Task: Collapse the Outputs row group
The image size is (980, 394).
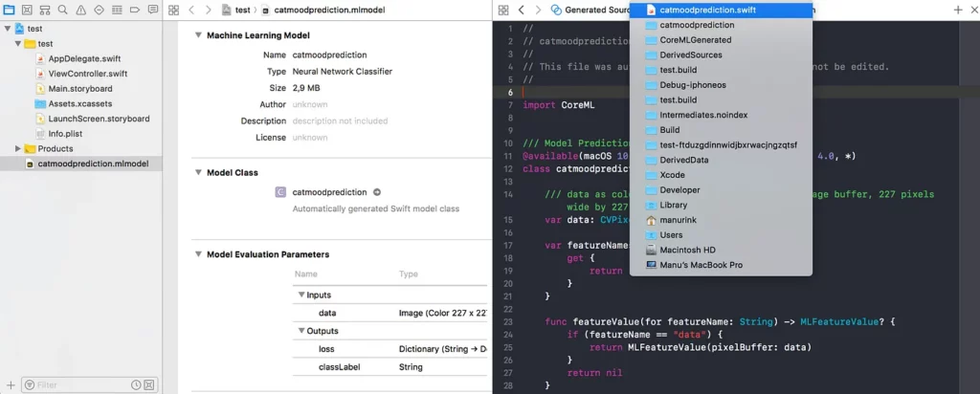Action: pos(301,331)
